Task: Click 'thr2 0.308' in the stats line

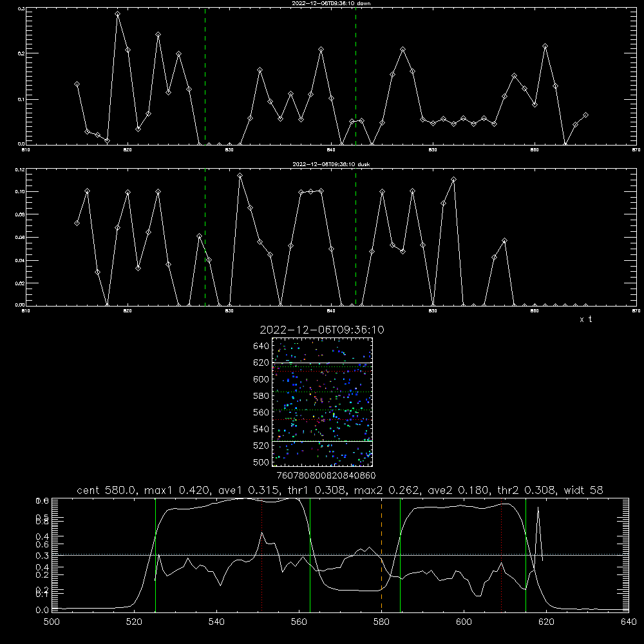Action: (x=527, y=490)
